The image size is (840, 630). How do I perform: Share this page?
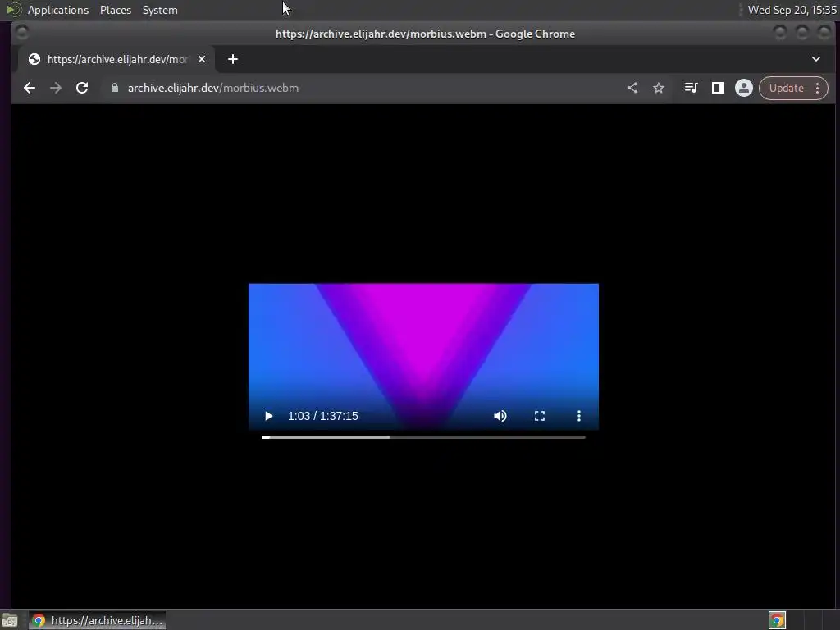point(632,88)
